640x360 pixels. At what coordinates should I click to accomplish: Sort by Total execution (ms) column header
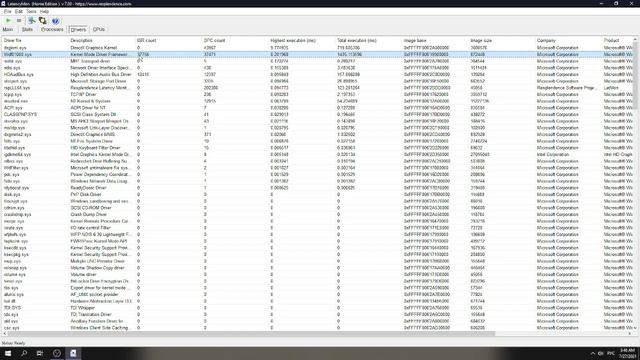pos(368,40)
